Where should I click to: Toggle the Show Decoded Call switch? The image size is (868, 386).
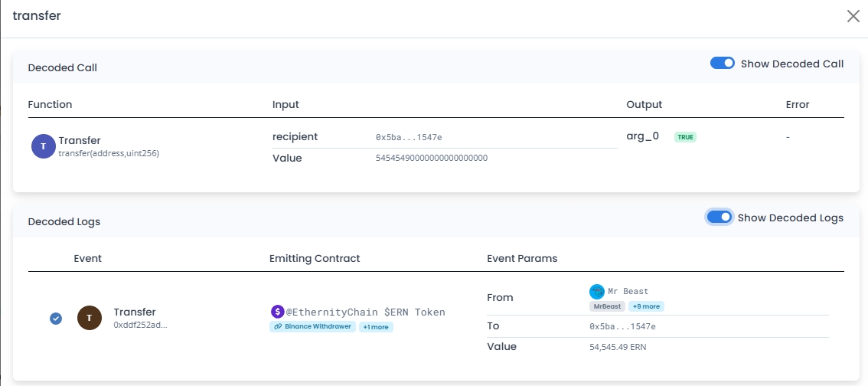coord(722,64)
